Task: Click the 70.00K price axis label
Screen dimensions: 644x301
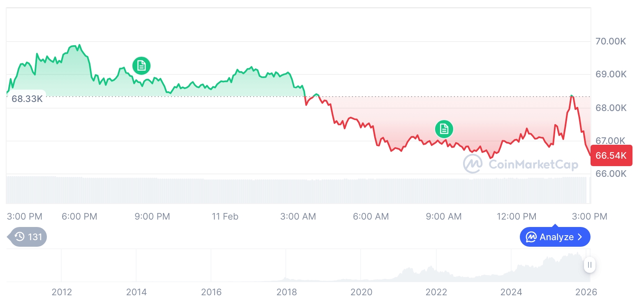Action: click(x=611, y=41)
